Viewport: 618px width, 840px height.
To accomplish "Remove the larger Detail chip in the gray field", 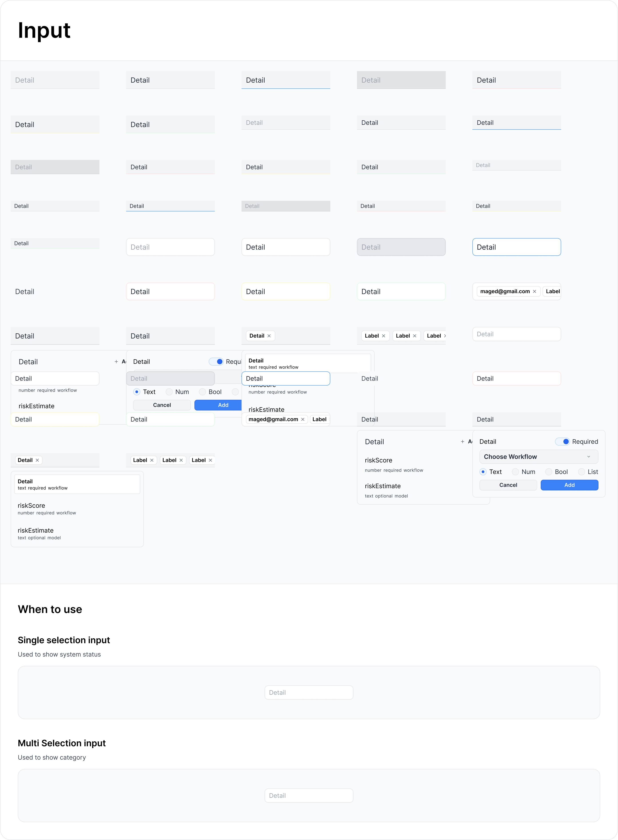I will pos(269,336).
